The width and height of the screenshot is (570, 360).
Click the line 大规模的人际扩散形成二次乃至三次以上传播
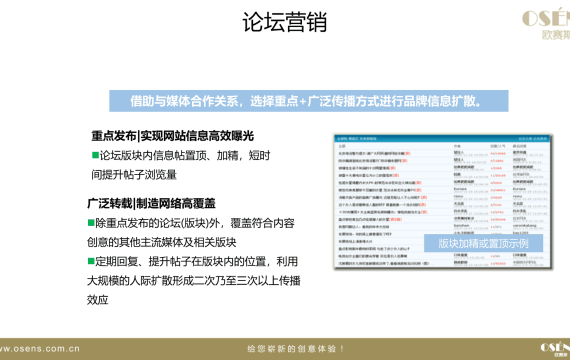[x=194, y=281]
